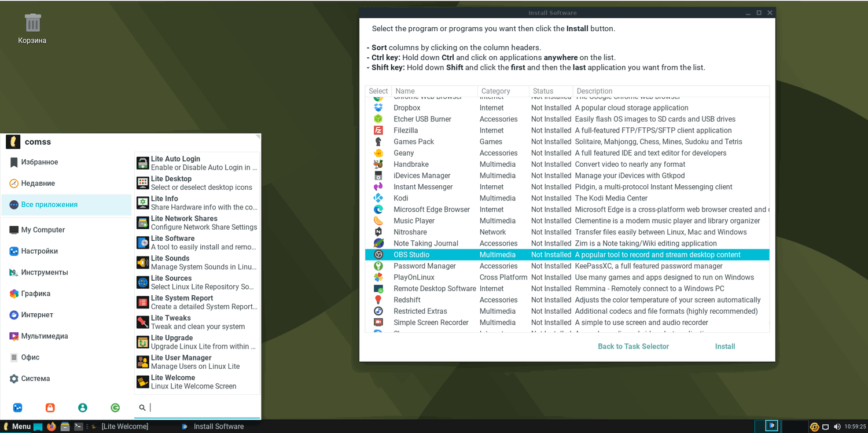Sort the list by the Name column

click(x=435, y=91)
